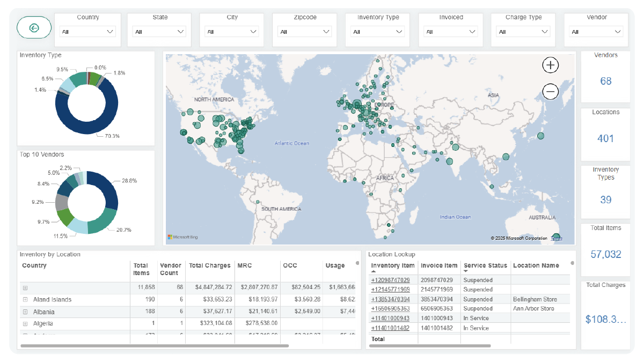Click the back arrow button
This screenshot has height=362, width=644.
[x=34, y=27]
